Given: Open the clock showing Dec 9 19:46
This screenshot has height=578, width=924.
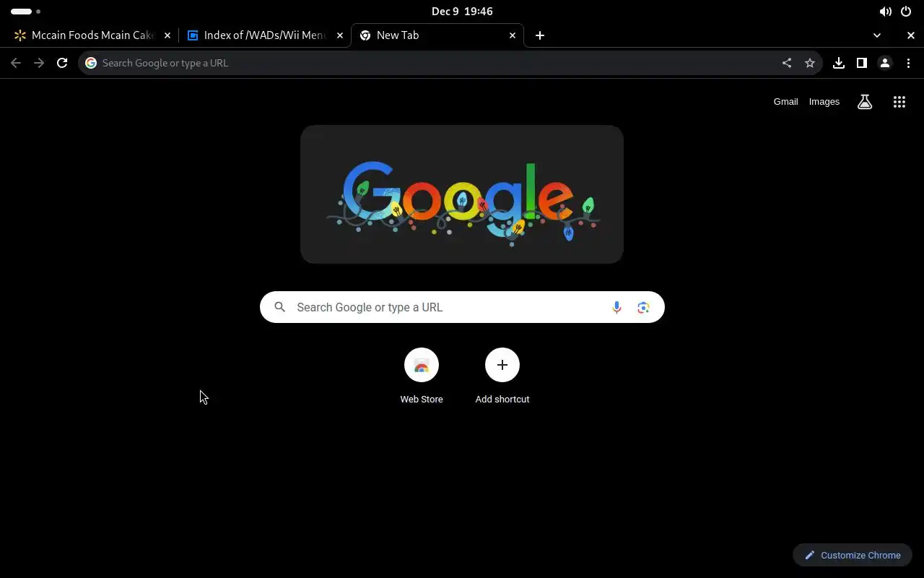Looking at the screenshot, I should (x=462, y=12).
